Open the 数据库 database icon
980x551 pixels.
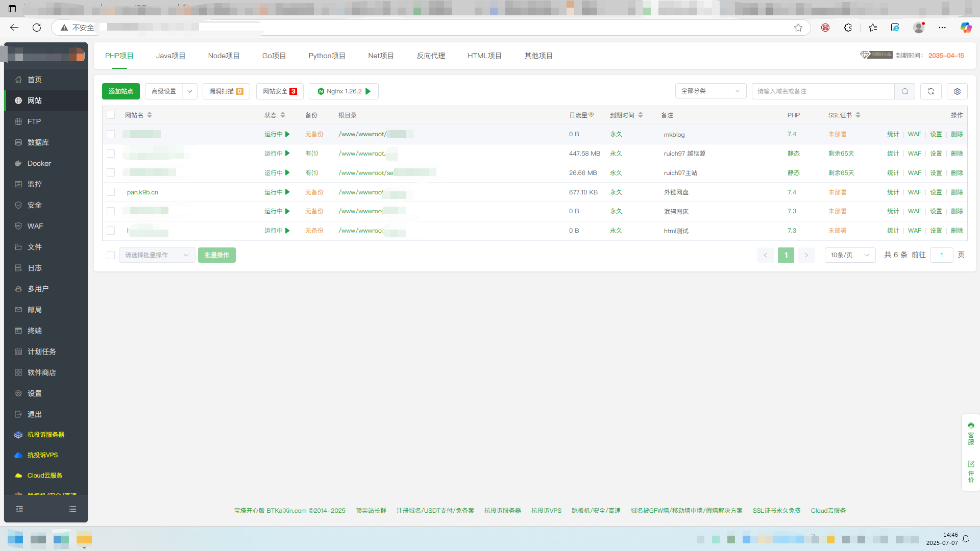point(18,142)
